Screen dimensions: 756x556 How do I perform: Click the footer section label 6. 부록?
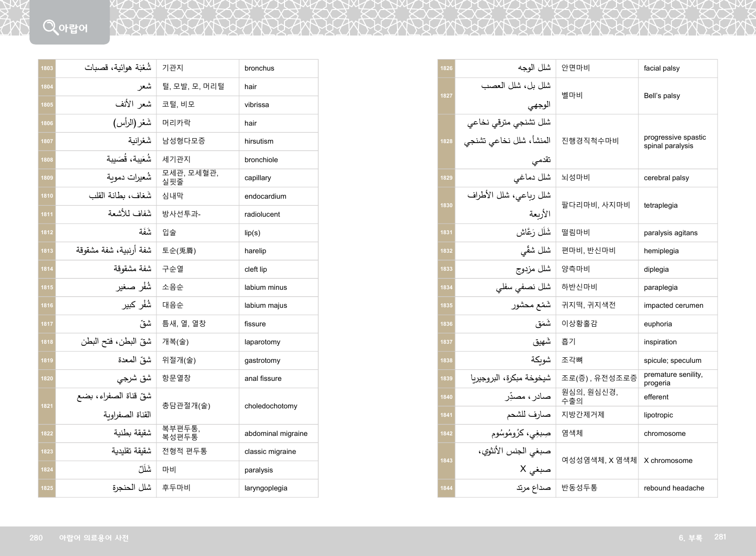click(x=690, y=538)
